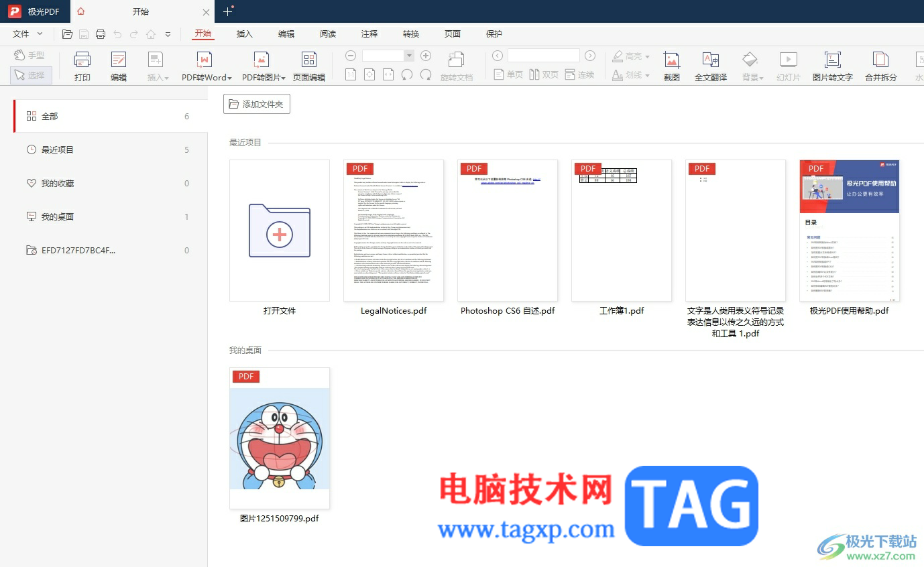Select the 手型 hand tool
The height and width of the screenshot is (567, 924).
point(30,56)
